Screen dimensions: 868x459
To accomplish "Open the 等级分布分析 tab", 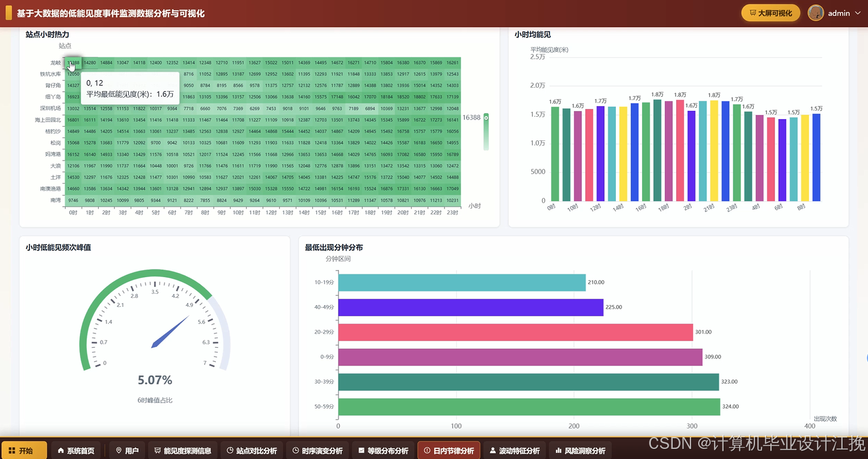I will [383, 451].
